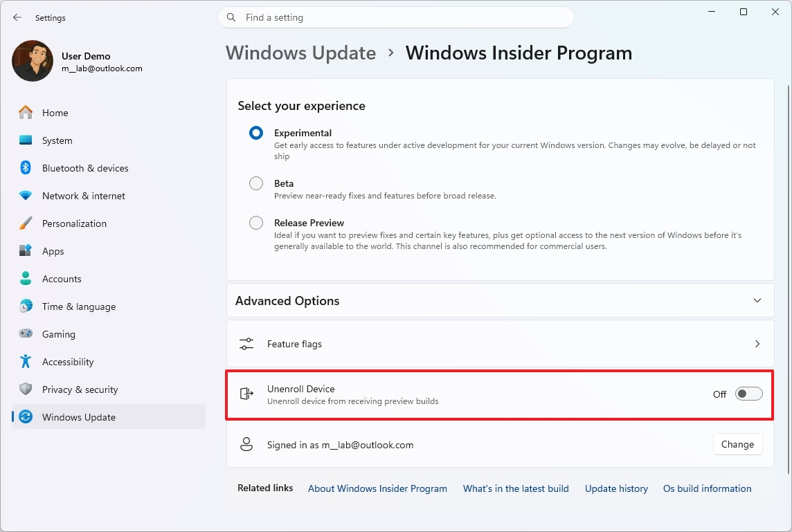792x532 pixels.
Task: Click the Feature flags label
Action: [x=294, y=345]
